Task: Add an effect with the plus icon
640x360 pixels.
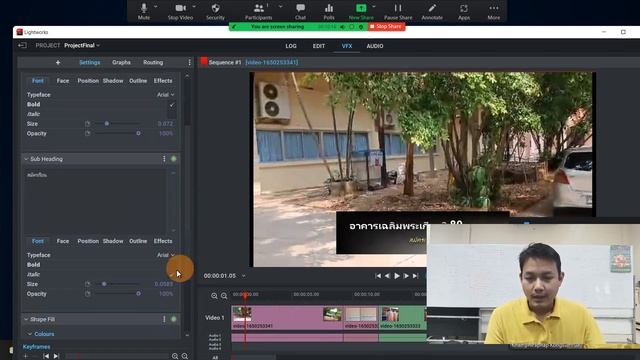Action: (x=58, y=62)
